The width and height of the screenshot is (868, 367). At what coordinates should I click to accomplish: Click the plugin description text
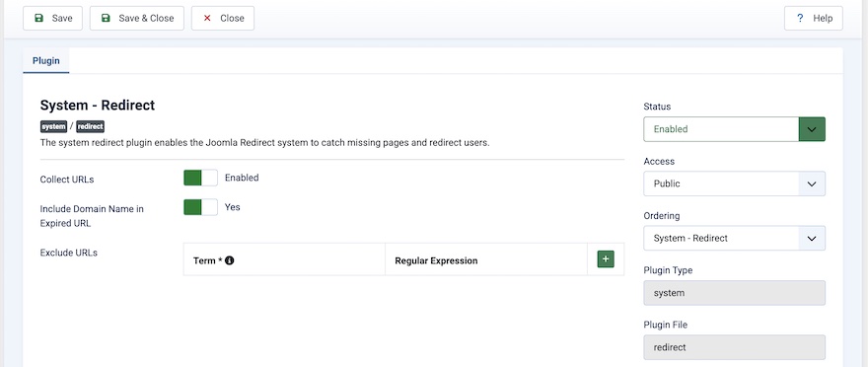[265, 143]
